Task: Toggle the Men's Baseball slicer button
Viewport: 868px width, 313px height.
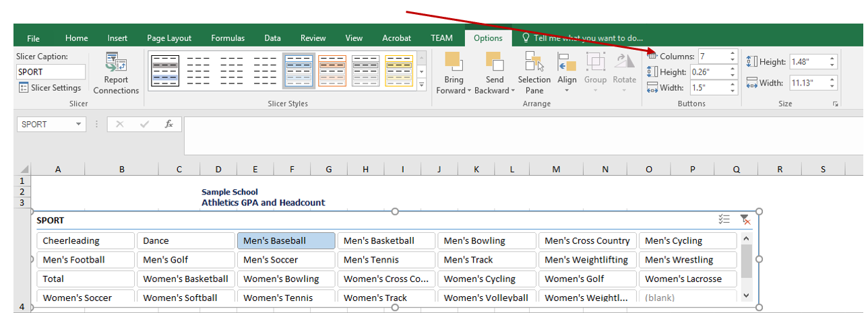Action: [x=286, y=241]
